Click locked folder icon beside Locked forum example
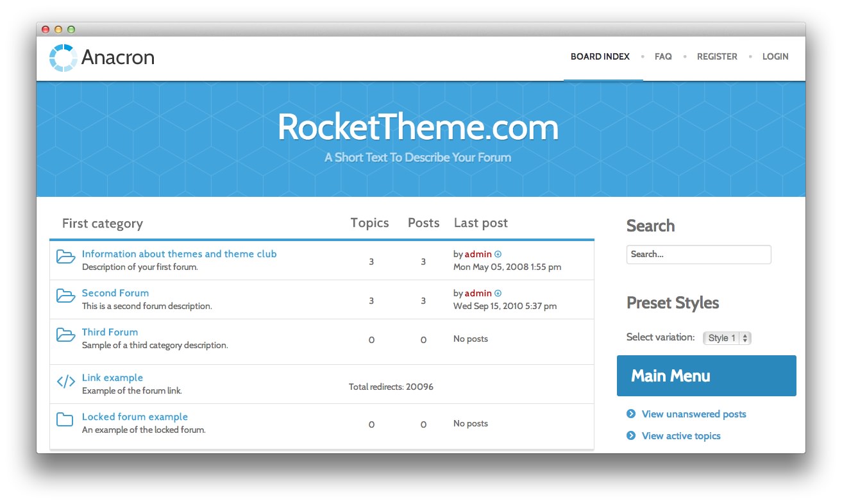 [x=65, y=420]
